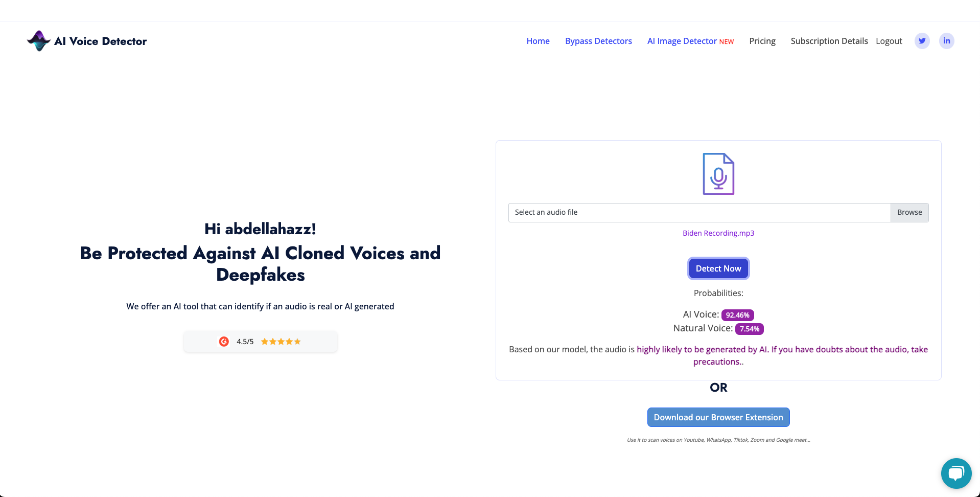The height and width of the screenshot is (497, 980).
Task: Click the Browse file button
Action: [x=909, y=212]
